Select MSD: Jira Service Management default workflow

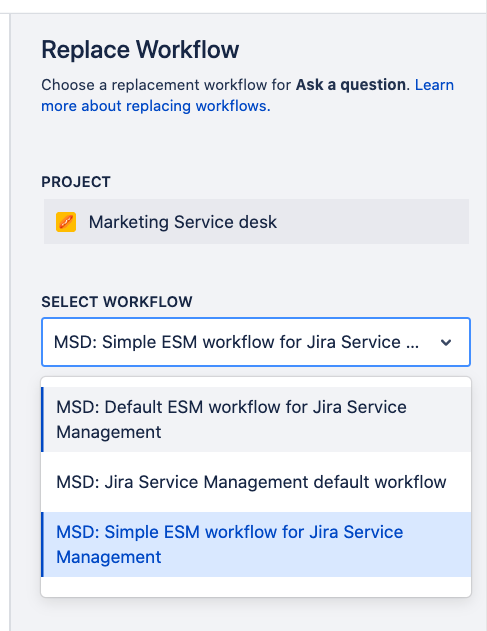click(x=256, y=482)
